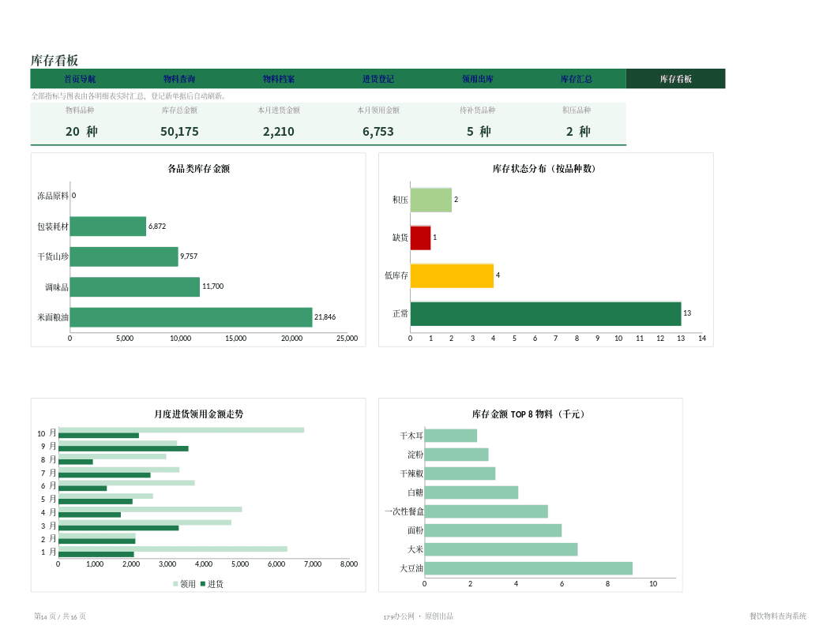
Task: Jump to the 库存汇总 tab
Action: coord(577,79)
